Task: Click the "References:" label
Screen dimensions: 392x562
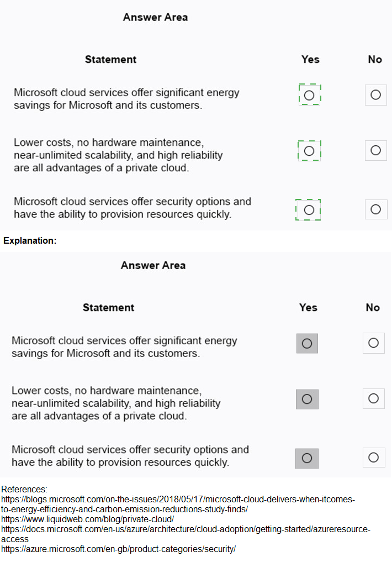Action: (24, 489)
